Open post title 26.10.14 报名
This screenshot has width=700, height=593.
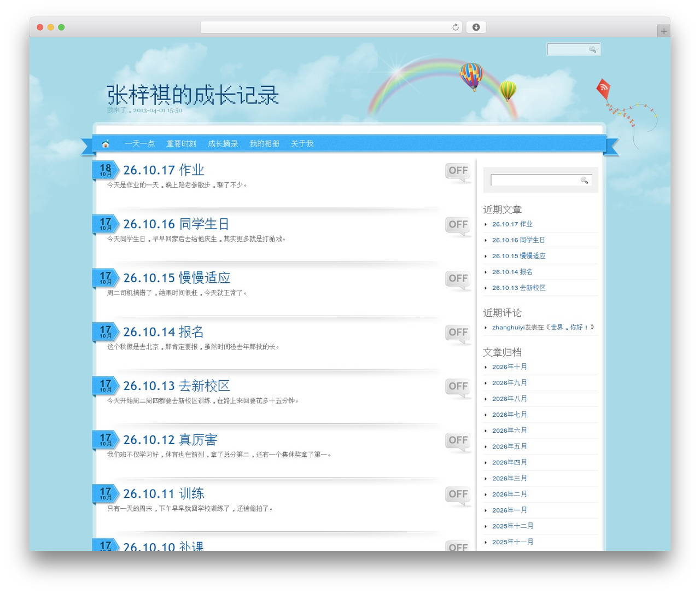click(164, 332)
